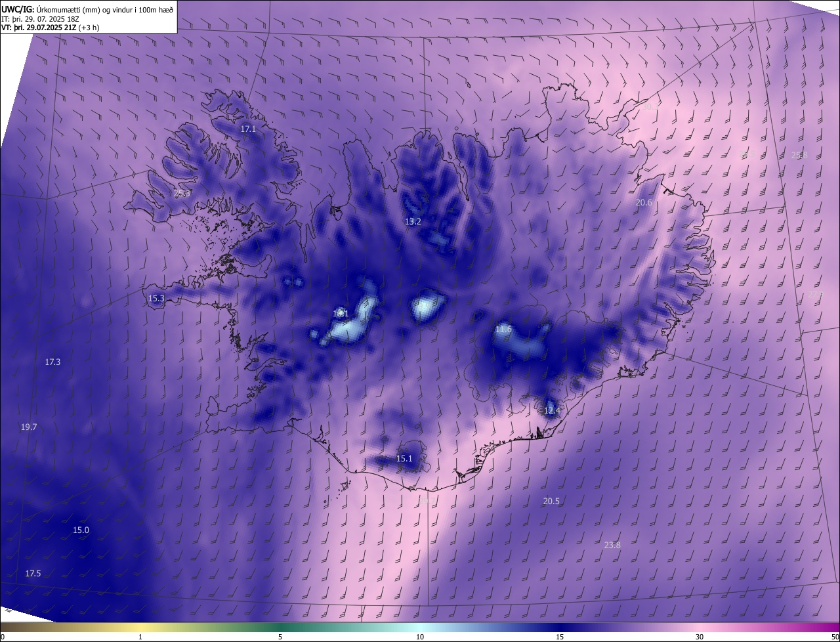Viewport: 840px width, 642px height.
Task: Click the 17.1 value in the Westfjords
Action: [x=248, y=129]
